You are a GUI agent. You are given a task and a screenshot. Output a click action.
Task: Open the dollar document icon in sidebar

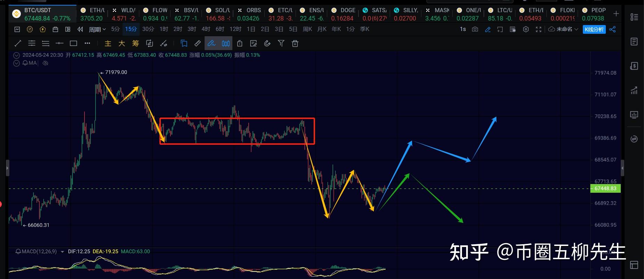pyautogui.click(x=634, y=66)
